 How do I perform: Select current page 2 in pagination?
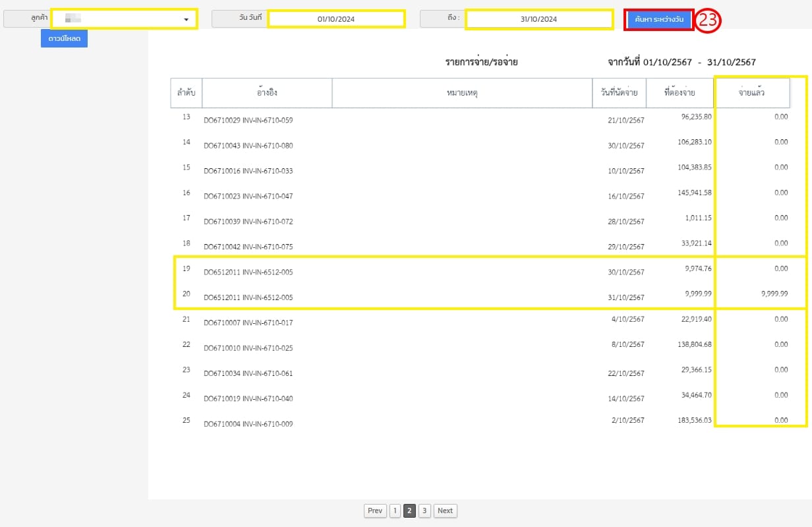click(x=409, y=511)
